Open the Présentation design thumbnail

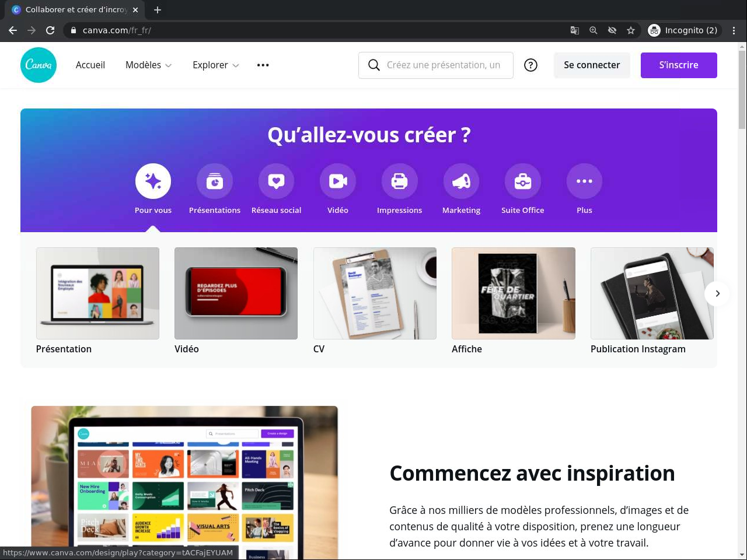pyautogui.click(x=97, y=293)
